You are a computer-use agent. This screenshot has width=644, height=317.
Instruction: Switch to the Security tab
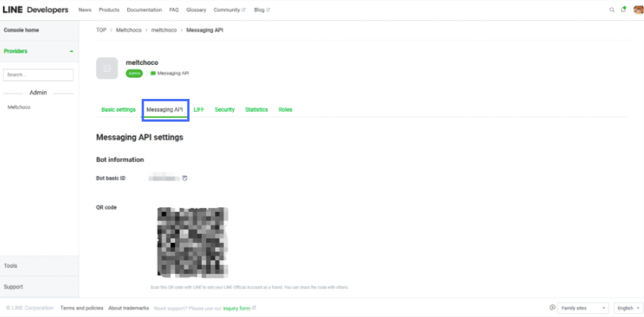coord(224,109)
